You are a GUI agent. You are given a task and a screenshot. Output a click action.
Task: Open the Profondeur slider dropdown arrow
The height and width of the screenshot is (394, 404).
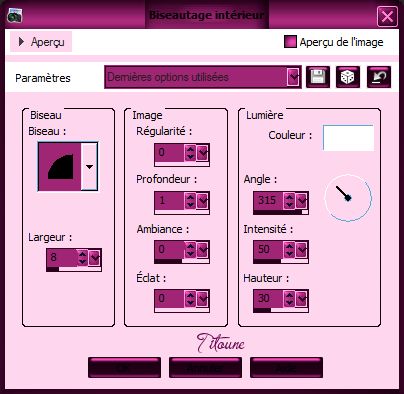[202, 201]
